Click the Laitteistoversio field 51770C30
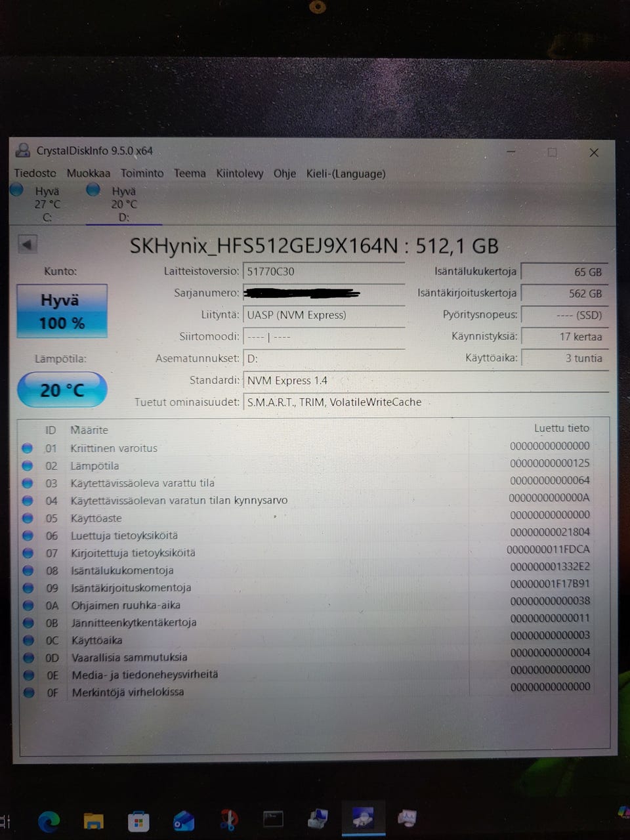The width and height of the screenshot is (630, 840). tap(324, 271)
